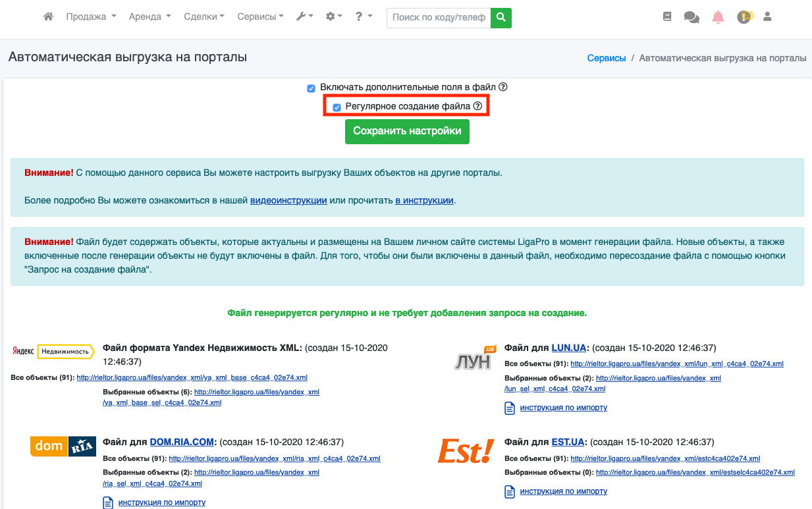812x509 pixels.
Task: Toggle 'Включать дополнительные поля в файл' checkbox
Action: click(x=311, y=88)
